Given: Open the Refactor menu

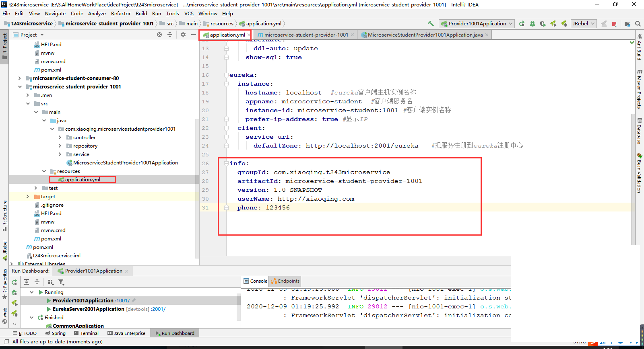Looking at the screenshot, I should [x=121, y=14].
